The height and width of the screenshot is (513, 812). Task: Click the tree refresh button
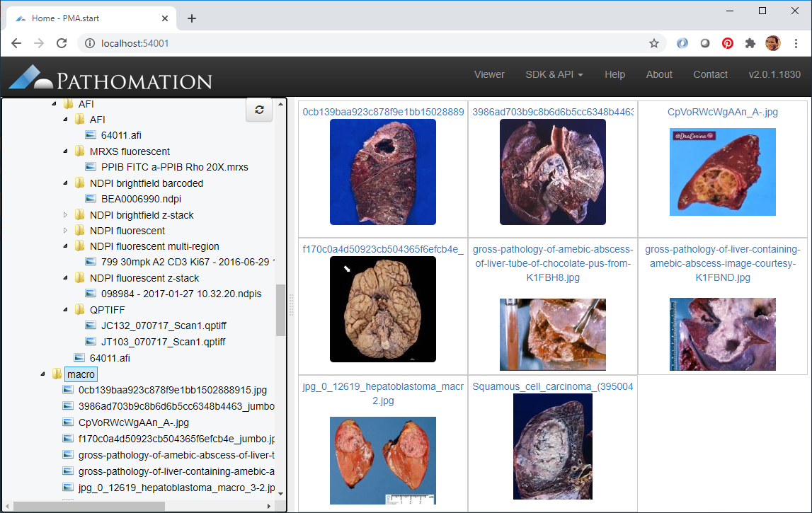[x=259, y=110]
